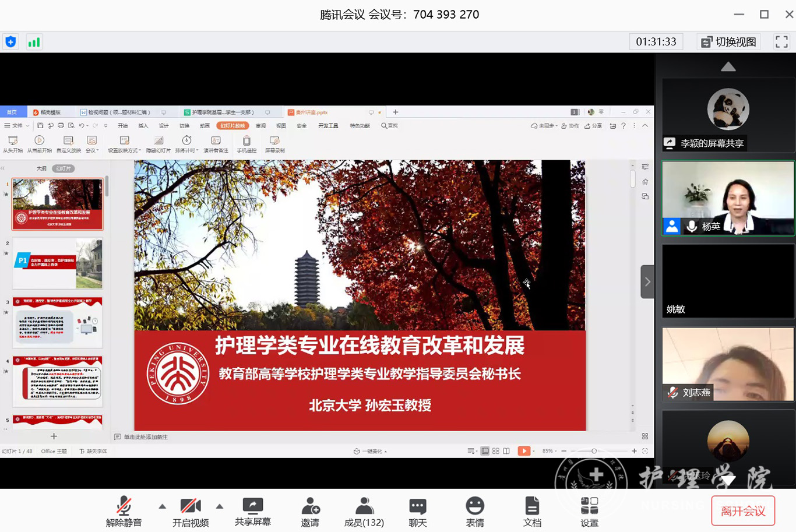Unmute microphone with 解除静音
This screenshot has height=532, width=796.
click(124, 512)
